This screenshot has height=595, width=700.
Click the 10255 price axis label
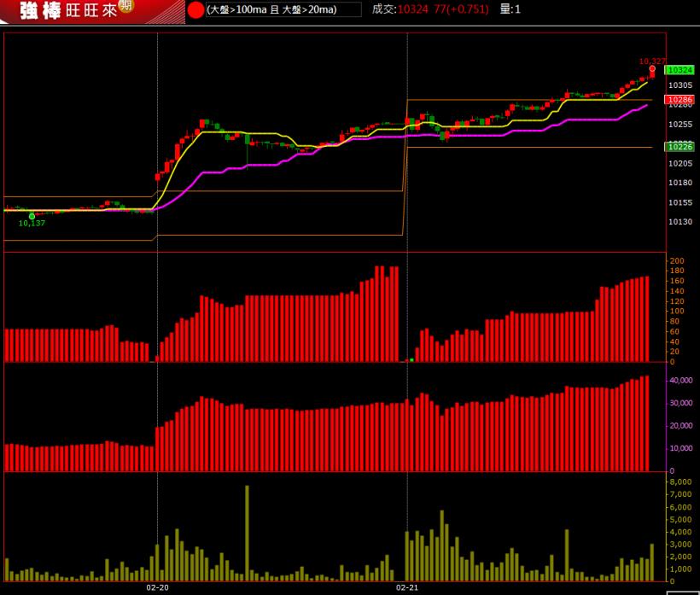tap(680, 124)
